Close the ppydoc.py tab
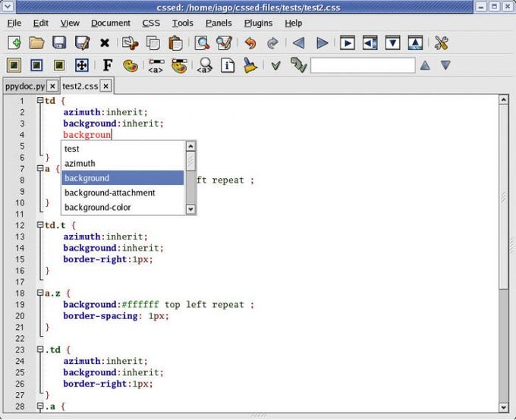 pyautogui.click(x=52, y=86)
